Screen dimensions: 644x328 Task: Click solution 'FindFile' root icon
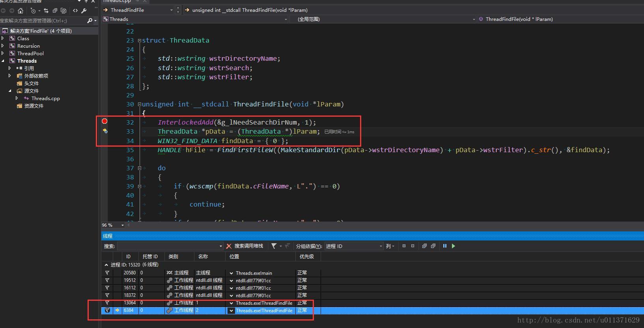tap(5, 31)
